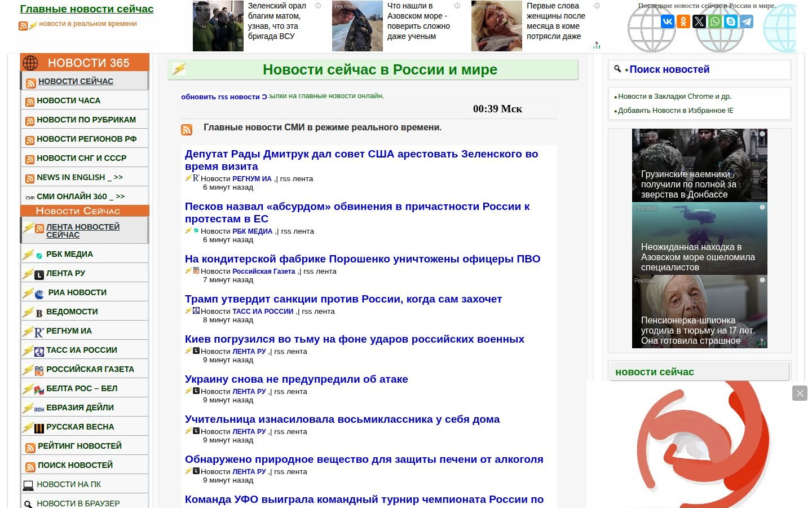Screen dimensions: 812x508
Task: Share via VK icon
Action: pos(668,21)
